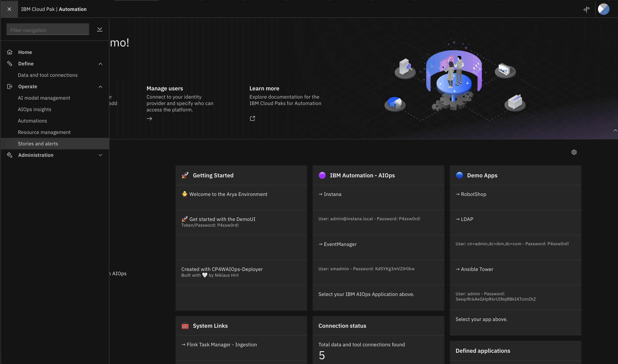The height and width of the screenshot is (364, 618).
Task: Close the side navigation menu
Action: [9, 9]
